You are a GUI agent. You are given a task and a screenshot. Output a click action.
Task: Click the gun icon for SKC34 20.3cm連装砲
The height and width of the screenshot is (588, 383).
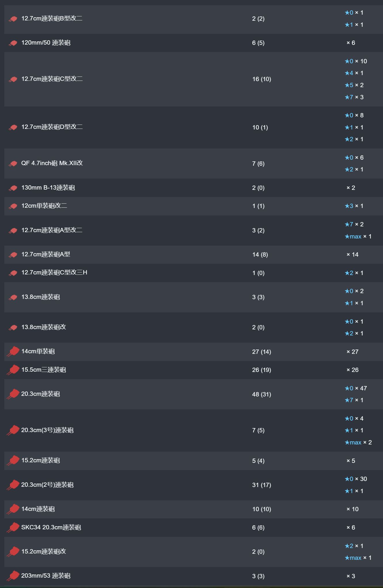(13, 528)
